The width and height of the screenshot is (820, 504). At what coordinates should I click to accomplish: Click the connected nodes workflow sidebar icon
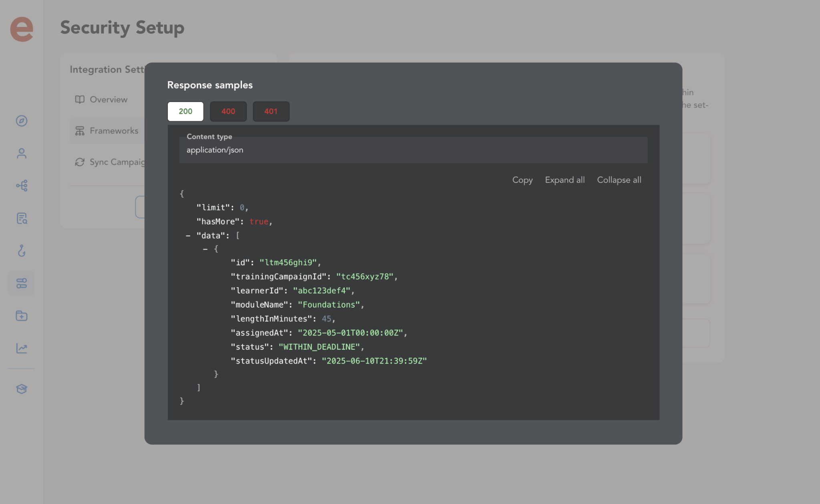(22, 186)
